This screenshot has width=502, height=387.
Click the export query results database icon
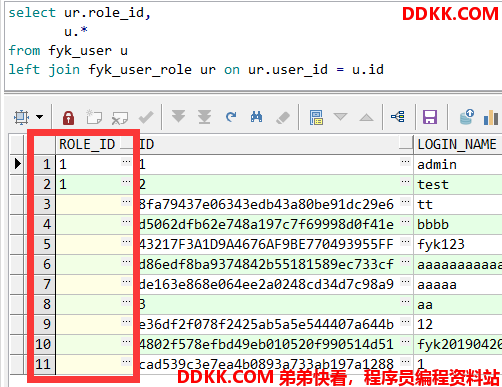coord(467,117)
